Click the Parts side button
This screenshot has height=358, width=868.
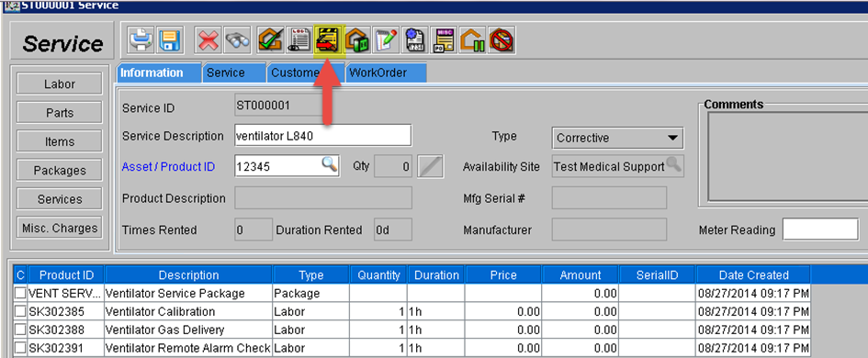(59, 112)
